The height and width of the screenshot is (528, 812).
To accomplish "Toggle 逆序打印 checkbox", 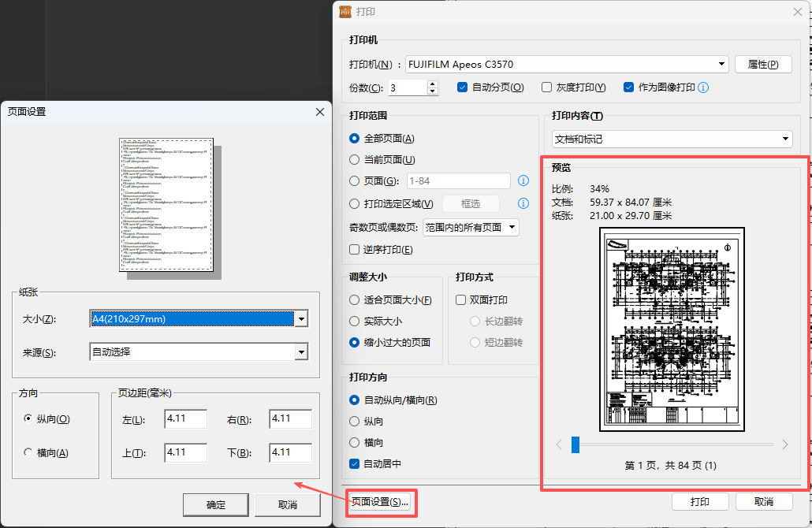I will click(355, 250).
